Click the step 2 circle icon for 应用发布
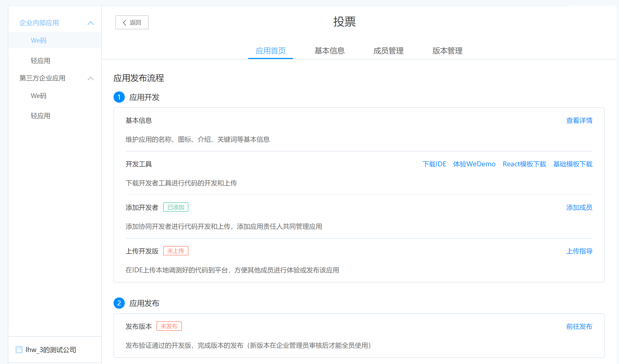619x364 pixels. [x=119, y=303]
